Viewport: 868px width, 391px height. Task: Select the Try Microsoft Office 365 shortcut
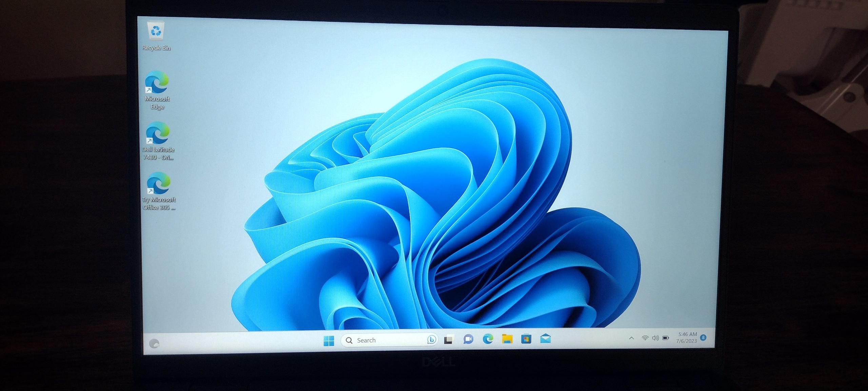(x=158, y=191)
